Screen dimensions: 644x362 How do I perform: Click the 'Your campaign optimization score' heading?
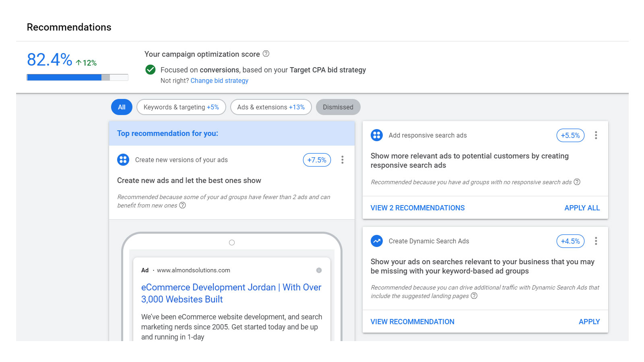(202, 54)
